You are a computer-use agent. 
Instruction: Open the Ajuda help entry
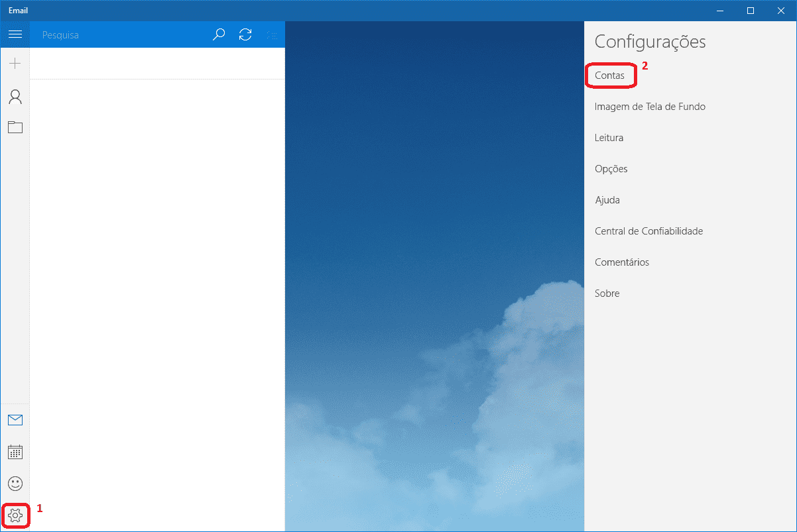(x=607, y=200)
